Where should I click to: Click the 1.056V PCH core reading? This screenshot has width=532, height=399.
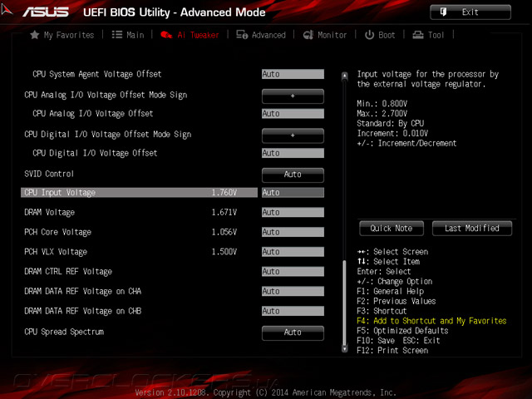[224, 232]
